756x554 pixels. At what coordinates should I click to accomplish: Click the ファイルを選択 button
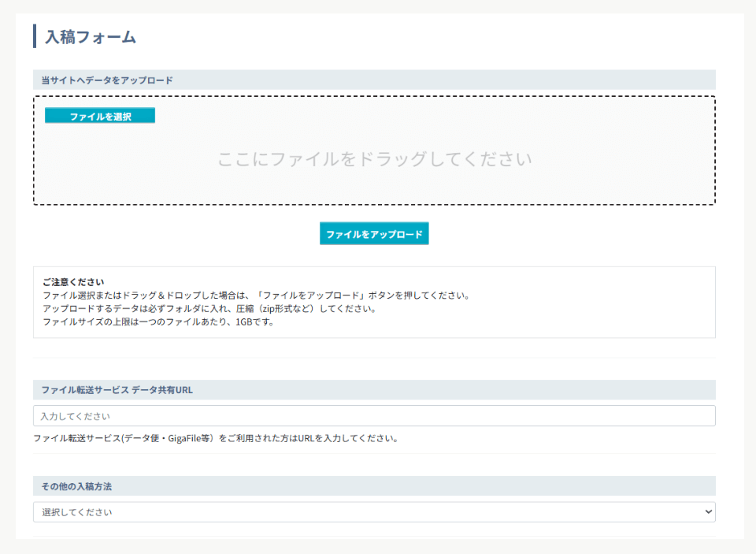coord(100,116)
